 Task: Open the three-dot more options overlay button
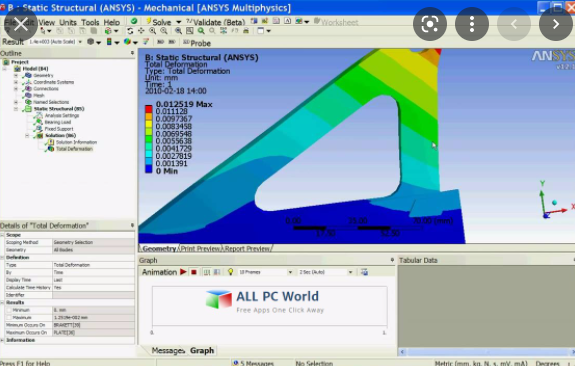pyautogui.click(x=472, y=24)
